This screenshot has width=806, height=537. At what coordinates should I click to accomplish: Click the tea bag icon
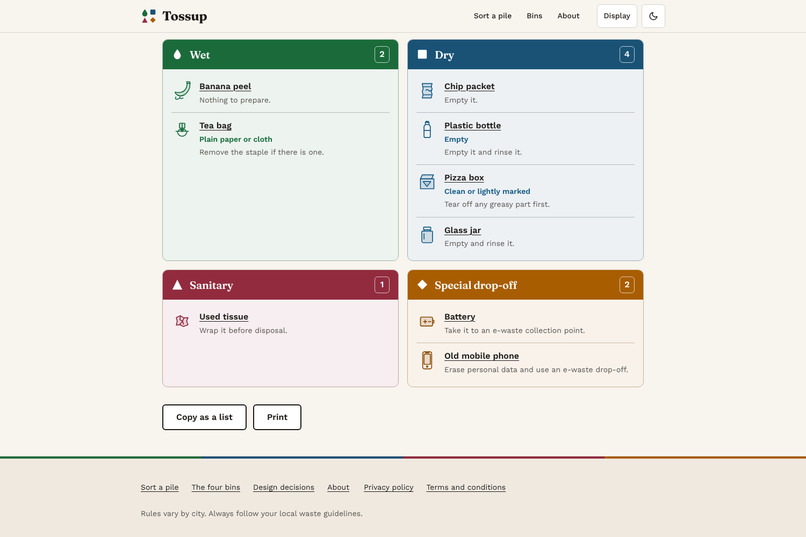click(x=182, y=129)
